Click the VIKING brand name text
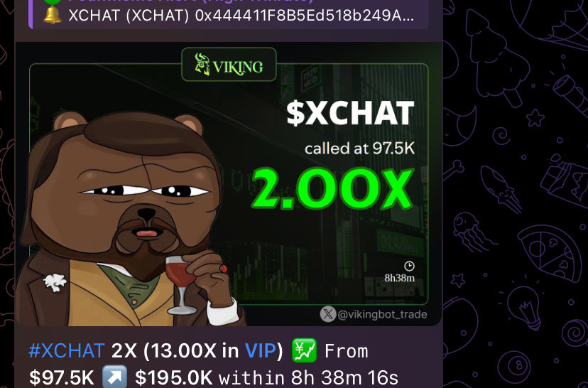 point(238,67)
